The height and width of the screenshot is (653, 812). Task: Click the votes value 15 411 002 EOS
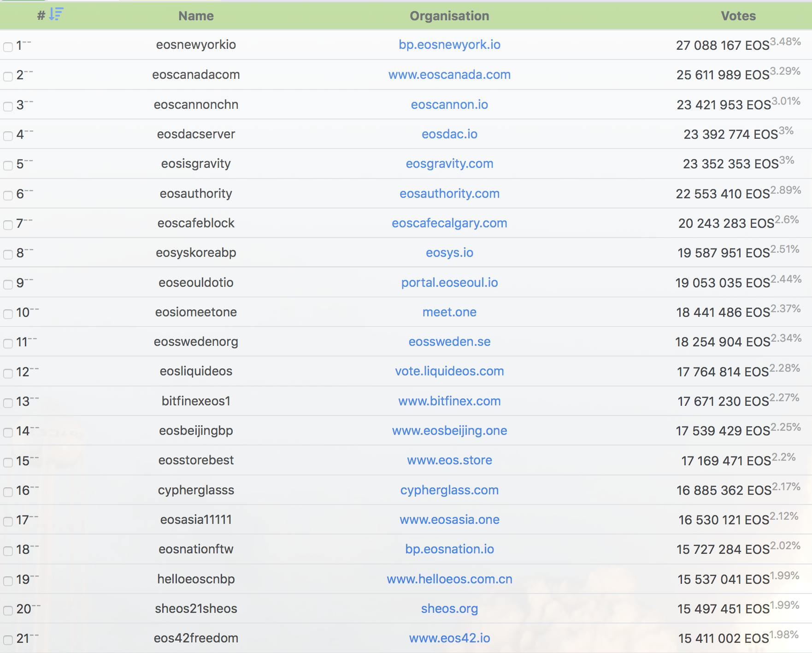(724, 639)
